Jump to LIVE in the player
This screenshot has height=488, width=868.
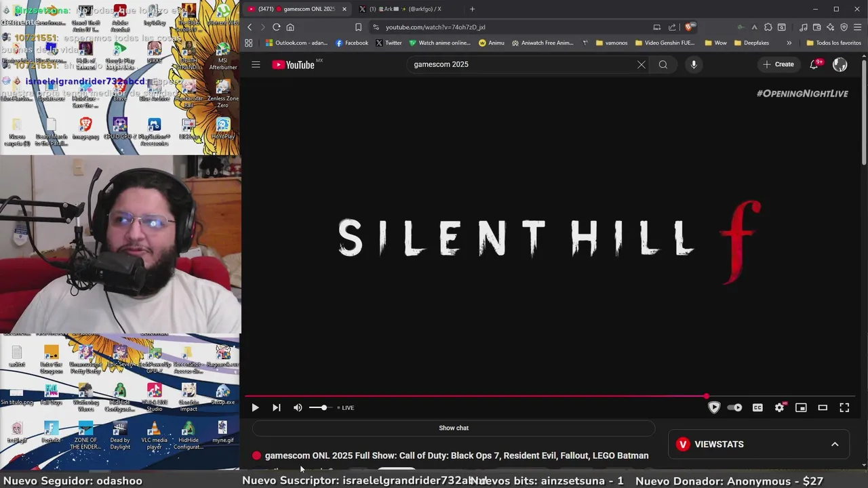pos(345,407)
